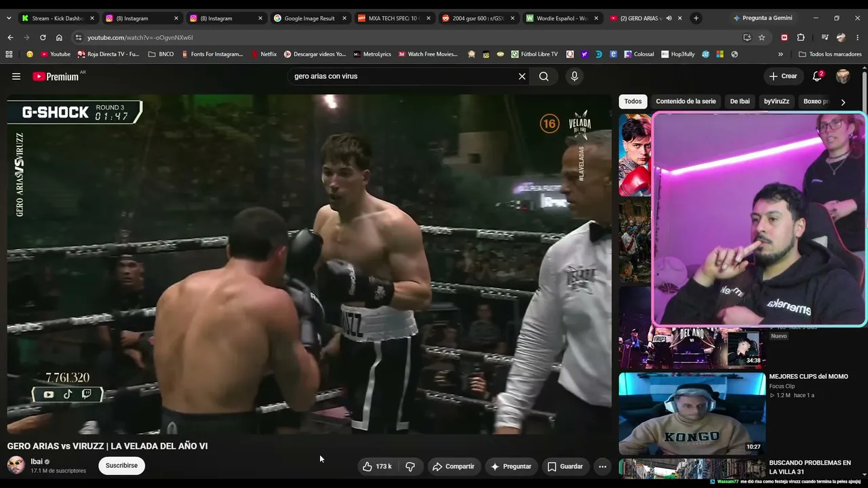Screen dimensions: 868x488
Task: Click the Guardar save button
Action: pos(565,466)
